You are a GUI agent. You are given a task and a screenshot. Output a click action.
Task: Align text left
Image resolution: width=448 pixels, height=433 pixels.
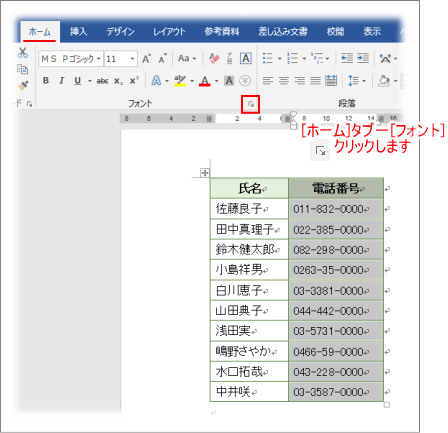click(x=268, y=81)
